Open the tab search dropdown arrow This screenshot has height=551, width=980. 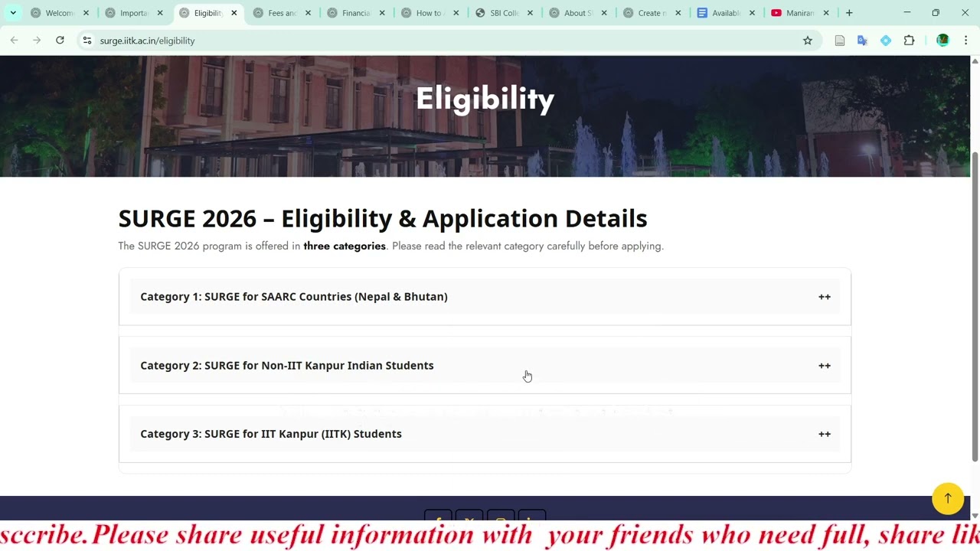coord(13,13)
